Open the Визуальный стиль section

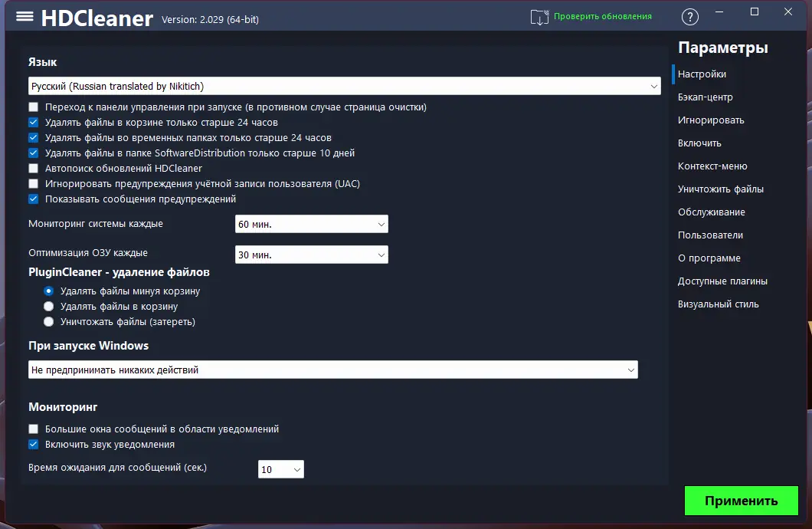(719, 304)
